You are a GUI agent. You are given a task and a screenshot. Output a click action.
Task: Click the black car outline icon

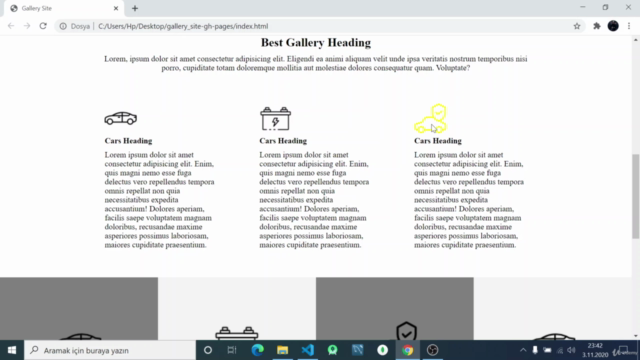click(x=120, y=118)
